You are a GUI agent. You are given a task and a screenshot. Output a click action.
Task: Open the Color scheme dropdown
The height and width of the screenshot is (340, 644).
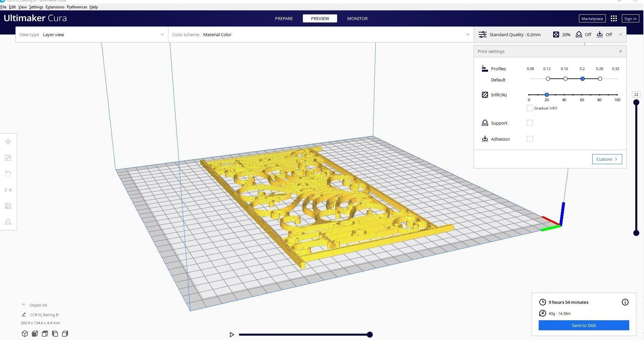321,35
